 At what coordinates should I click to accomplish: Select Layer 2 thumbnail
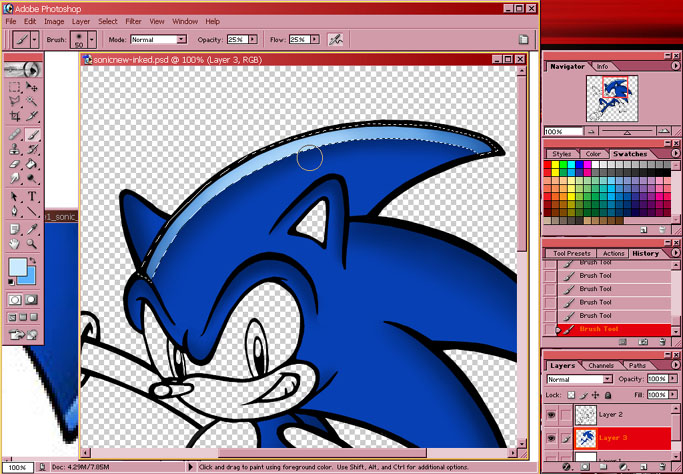[586, 415]
